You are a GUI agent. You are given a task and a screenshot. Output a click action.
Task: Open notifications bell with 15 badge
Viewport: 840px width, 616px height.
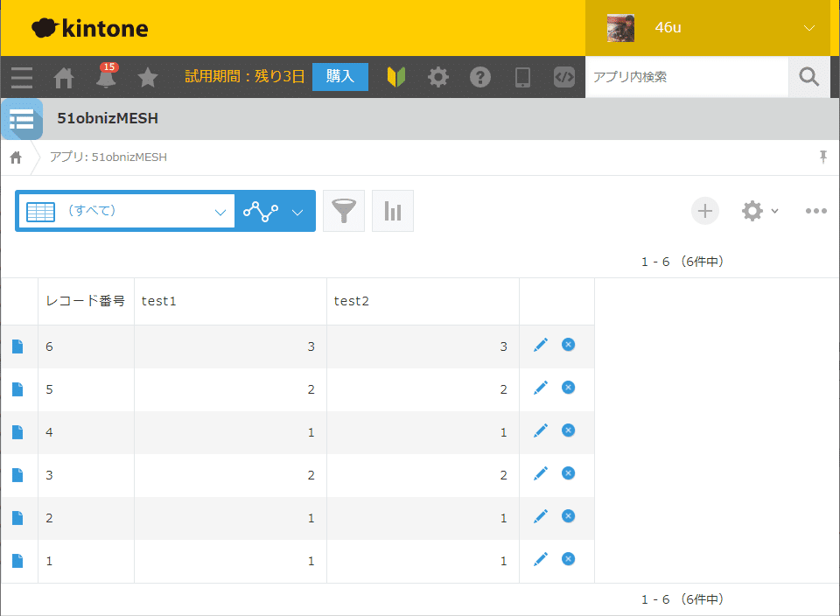[106, 76]
